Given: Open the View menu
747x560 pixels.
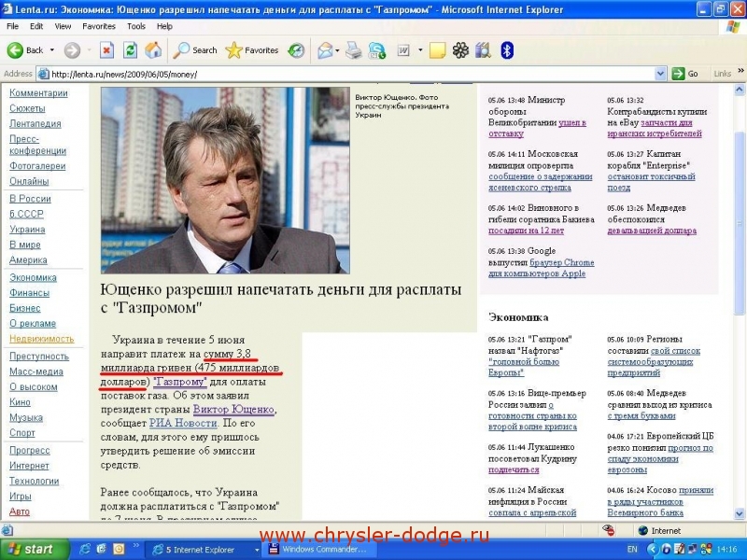Looking at the screenshot, I should (x=63, y=26).
